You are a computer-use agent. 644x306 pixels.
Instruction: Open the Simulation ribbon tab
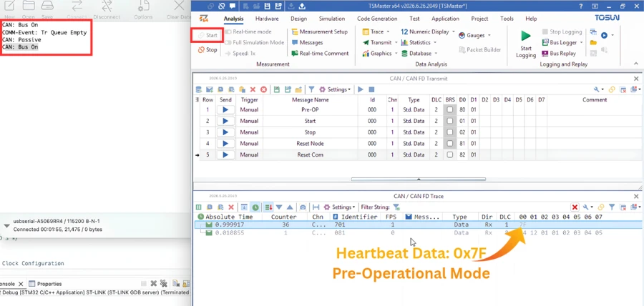(332, 19)
